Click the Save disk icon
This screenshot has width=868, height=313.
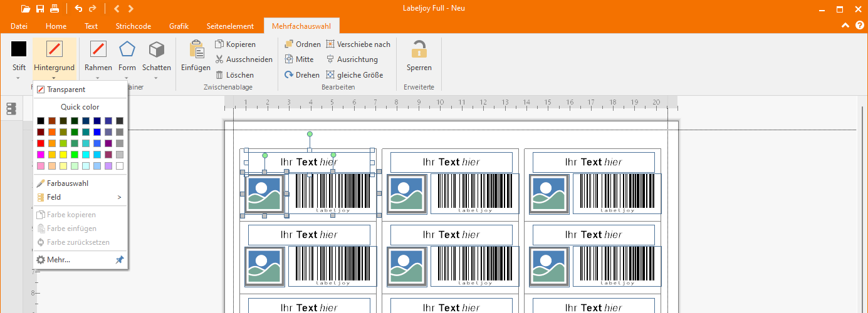coord(40,9)
